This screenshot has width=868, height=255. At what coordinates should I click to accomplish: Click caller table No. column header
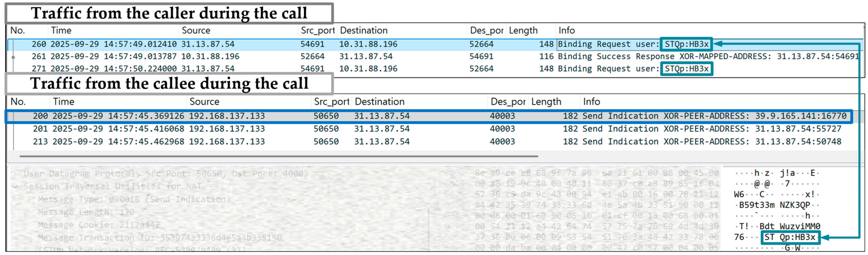pyautogui.click(x=18, y=31)
